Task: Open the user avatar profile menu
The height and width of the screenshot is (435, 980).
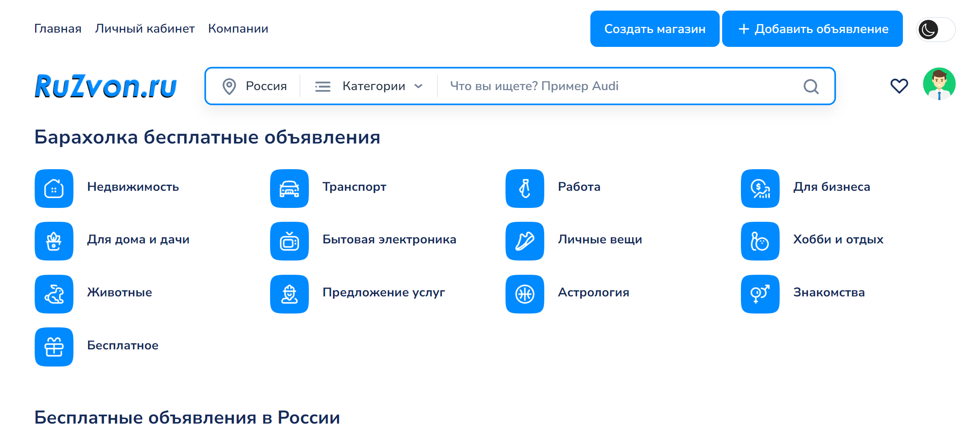Action: coord(939,84)
